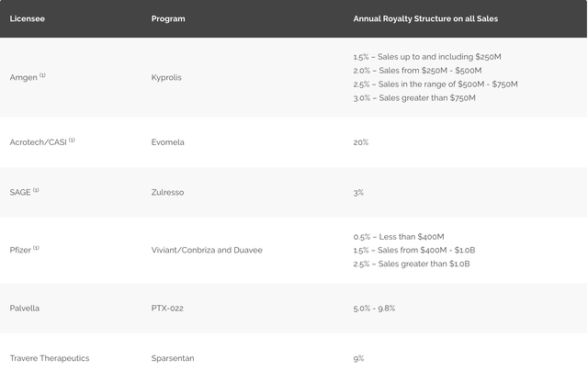The height and width of the screenshot is (382, 588).
Task: Click the footnote marker beside Amgen
Action: pyautogui.click(x=42, y=75)
